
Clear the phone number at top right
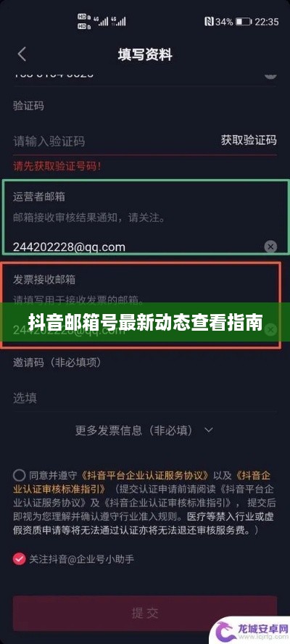coord(270,75)
